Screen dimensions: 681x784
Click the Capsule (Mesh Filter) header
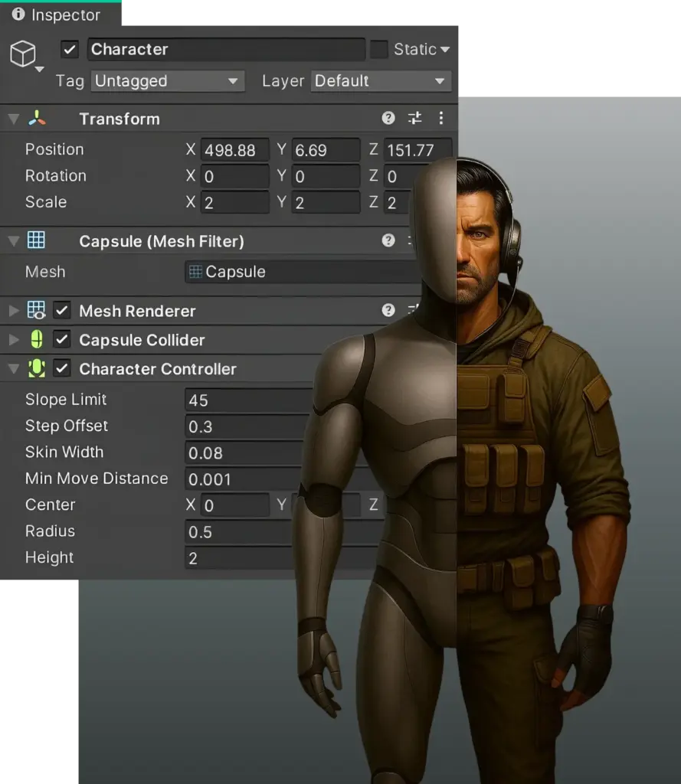point(161,241)
